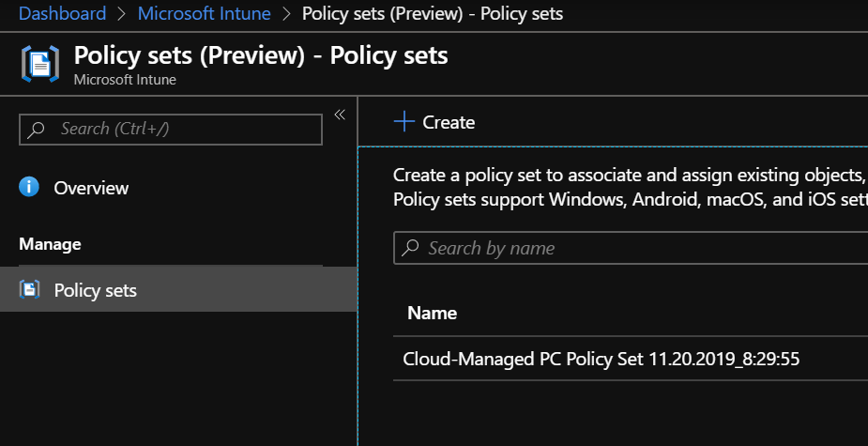Screen dimensions: 868x446
Task: Click the second breadcrumb chevron separator
Action: [286, 14]
